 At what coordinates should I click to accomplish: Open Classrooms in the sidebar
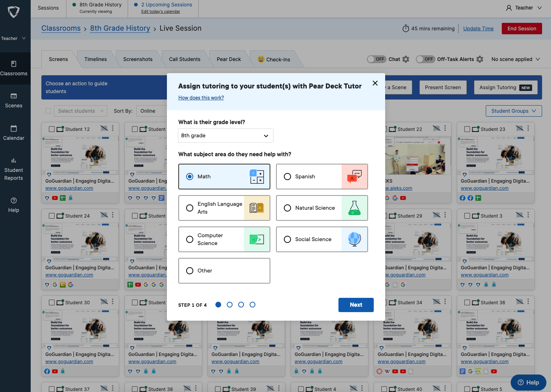click(14, 68)
